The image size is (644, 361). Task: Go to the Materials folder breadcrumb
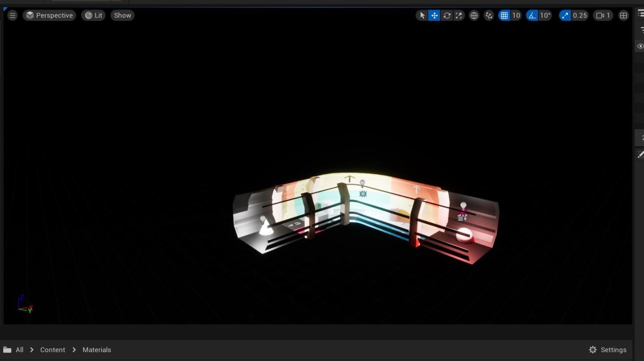tap(97, 350)
